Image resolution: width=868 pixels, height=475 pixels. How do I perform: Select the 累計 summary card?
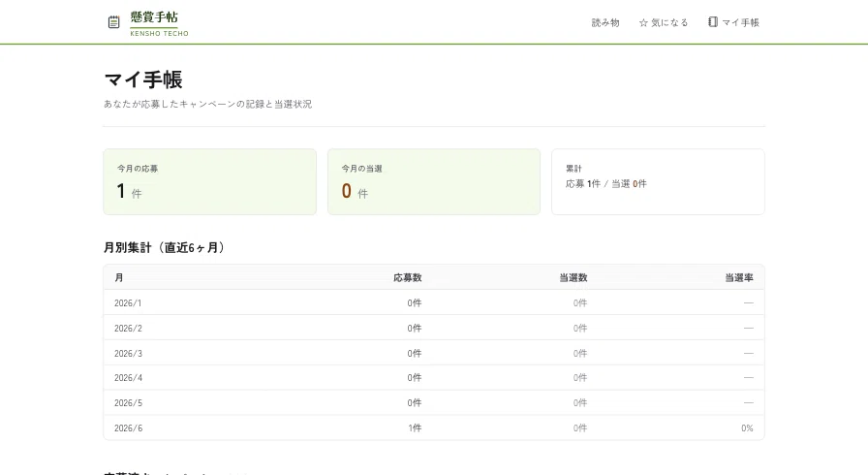click(x=658, y=181)
